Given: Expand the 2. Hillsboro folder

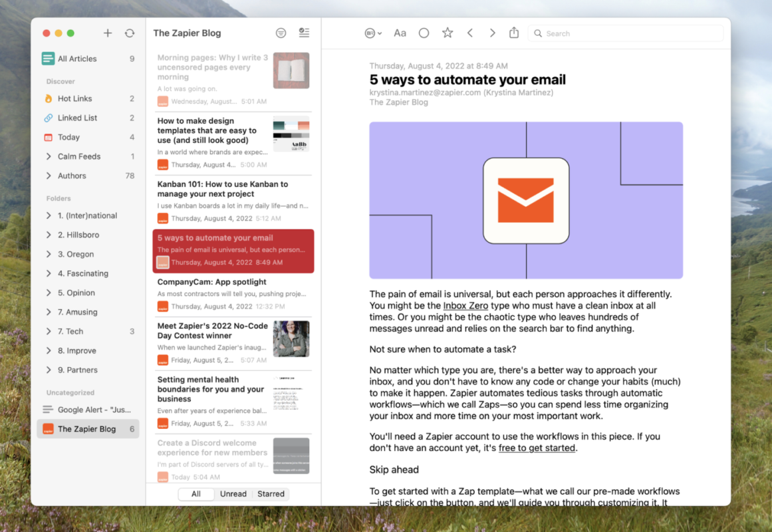Looking at the screenshot, I should click(49, 235).
